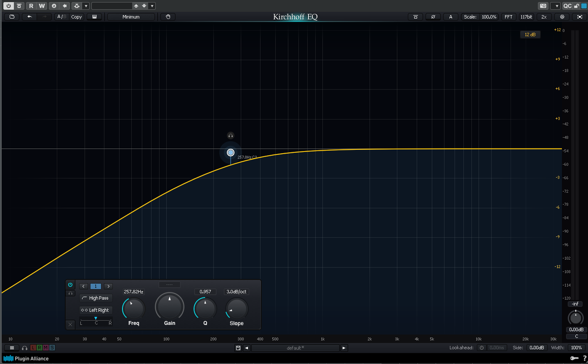Click the host bypass button next to power
588x364 pixels.
[19, 6]
